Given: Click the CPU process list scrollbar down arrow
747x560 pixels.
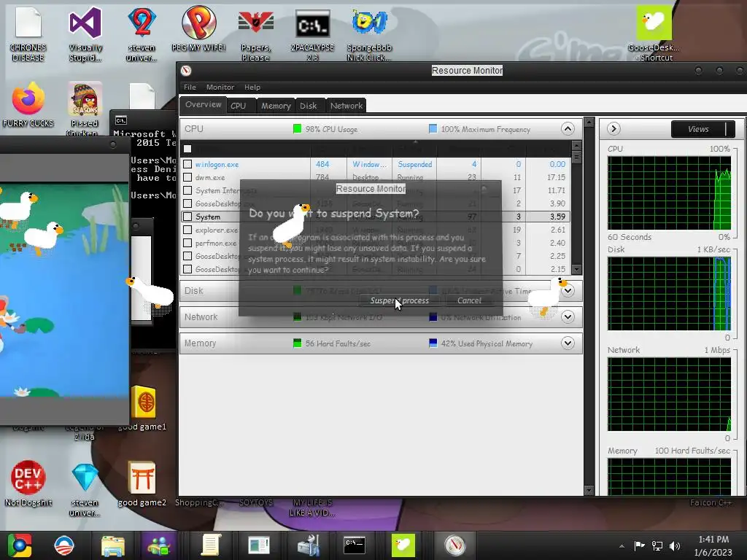Looking at the screenshot, I should tap(576, 270).
